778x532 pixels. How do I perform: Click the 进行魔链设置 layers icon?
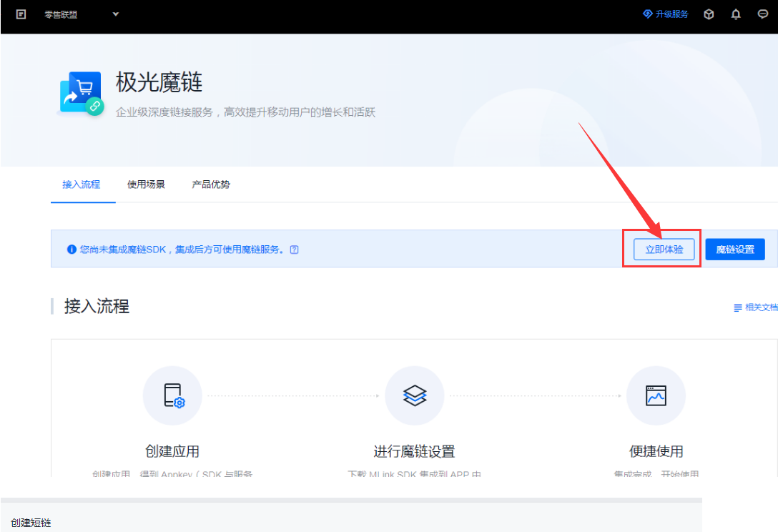tap(414, 395)
